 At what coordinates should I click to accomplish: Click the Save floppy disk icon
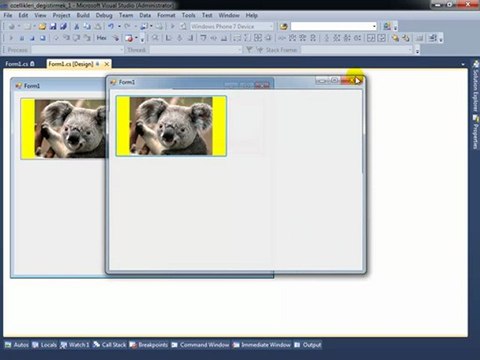click(x=53, y=26)
